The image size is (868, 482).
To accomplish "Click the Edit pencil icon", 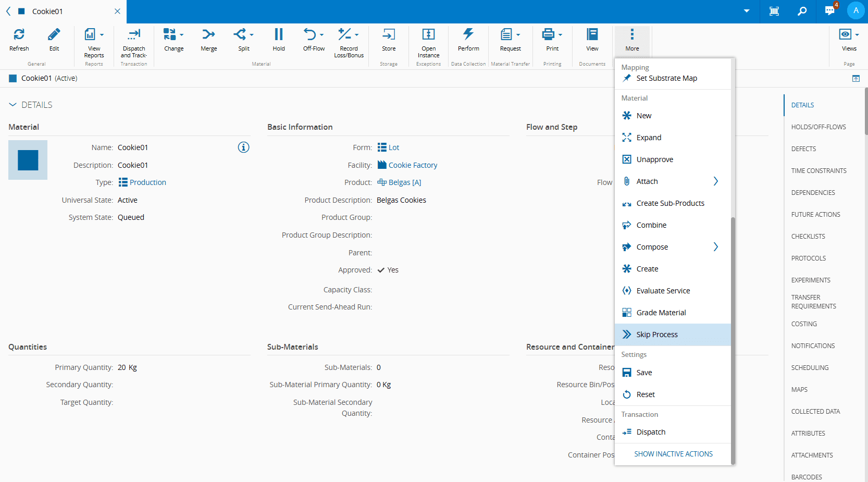I will [54, 35].
